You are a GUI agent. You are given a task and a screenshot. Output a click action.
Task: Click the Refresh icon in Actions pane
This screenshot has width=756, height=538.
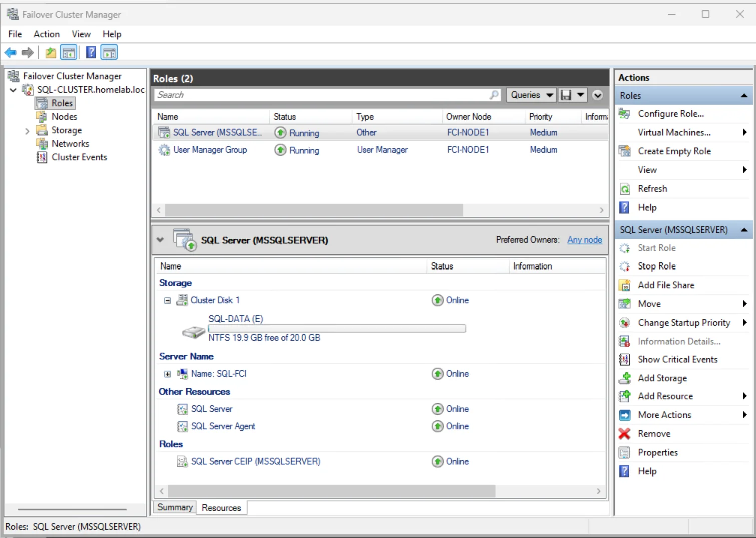(x=624, y=189)
